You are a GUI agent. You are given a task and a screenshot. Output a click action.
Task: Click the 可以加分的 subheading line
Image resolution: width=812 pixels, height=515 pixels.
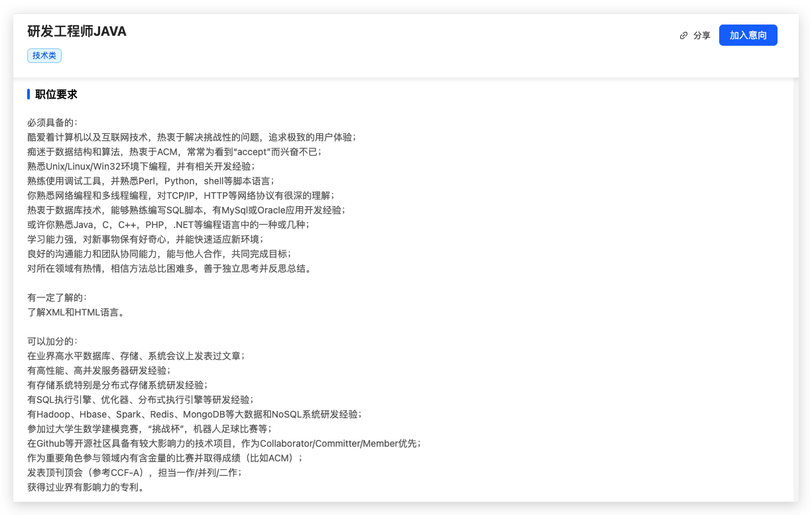click(52, 341)
